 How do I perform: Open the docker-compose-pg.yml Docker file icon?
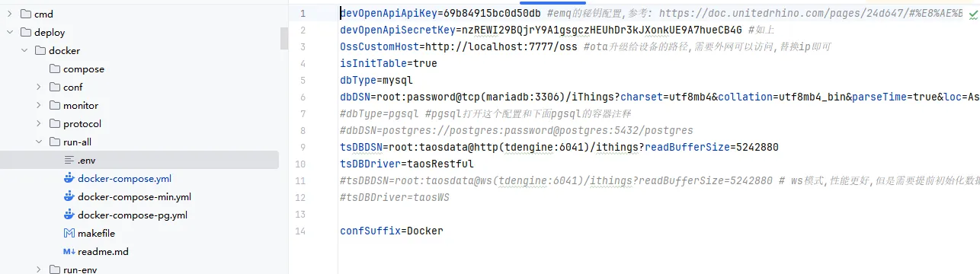tap(69, 215)
